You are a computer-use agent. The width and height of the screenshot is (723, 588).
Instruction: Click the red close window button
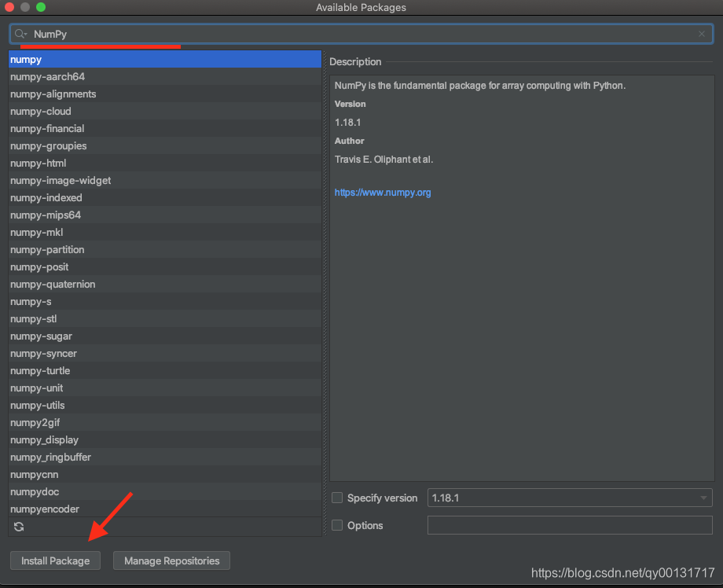(x=9, y=7)
